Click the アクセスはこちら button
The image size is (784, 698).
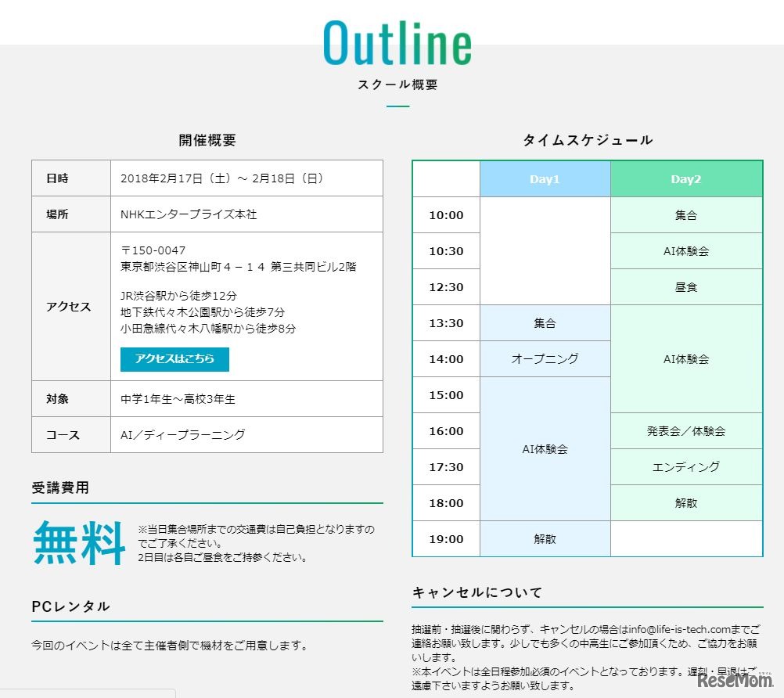(x=174, y=360)
